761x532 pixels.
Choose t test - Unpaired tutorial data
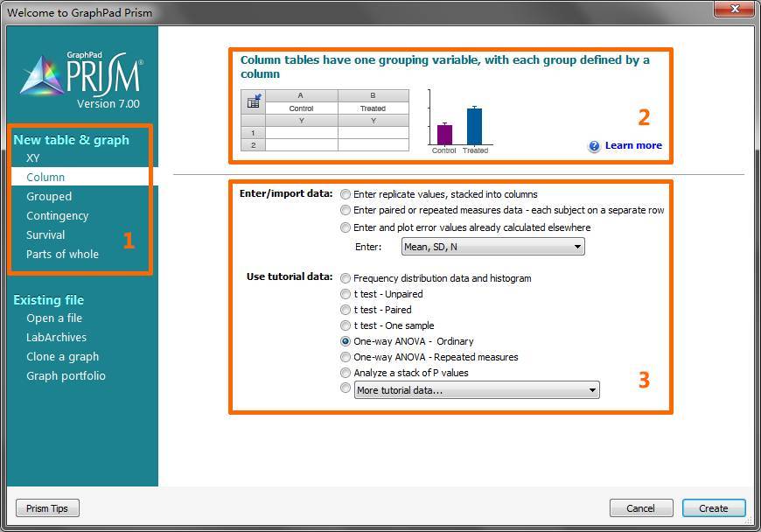[x=345, y=294]
